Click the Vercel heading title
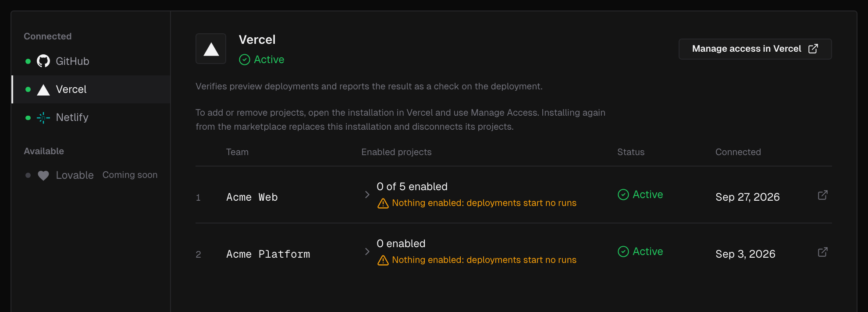 (x=257, y=40)
